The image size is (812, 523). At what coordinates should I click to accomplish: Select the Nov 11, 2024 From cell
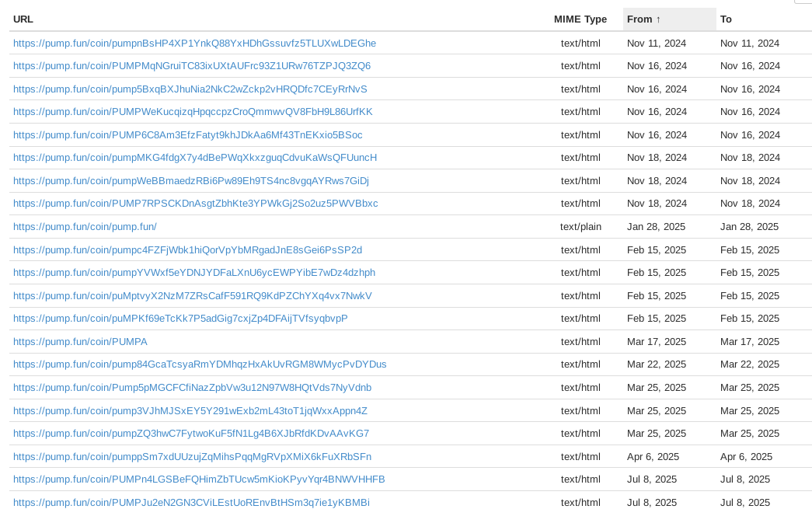[657, 44]
